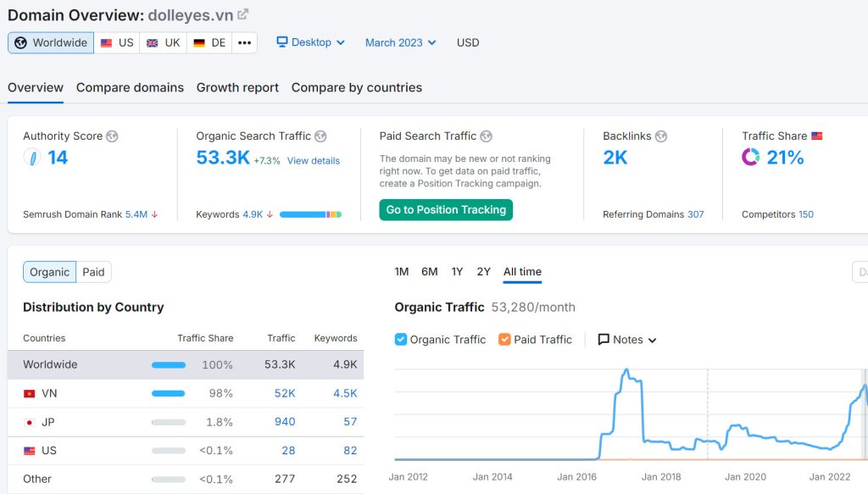868x494 pixels.
Task: Open Traffic Share 21% value
Action: click(785, 158)
